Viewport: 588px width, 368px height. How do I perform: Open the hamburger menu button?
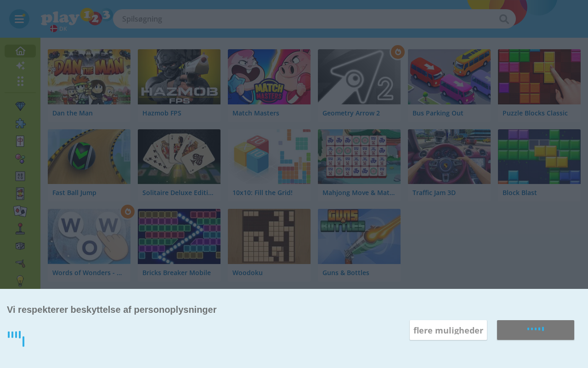pos(19,19)
